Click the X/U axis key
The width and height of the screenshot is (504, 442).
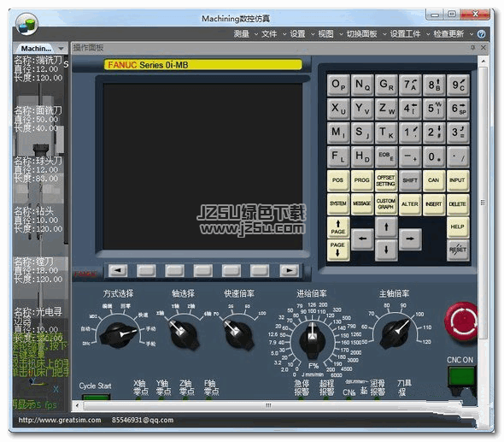(338, 109)
